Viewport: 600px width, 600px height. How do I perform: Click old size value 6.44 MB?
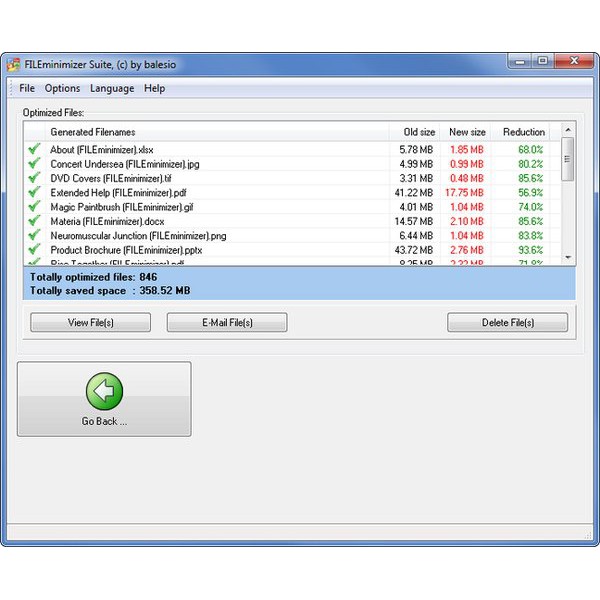pyautogui.click(x=416, y=236)
